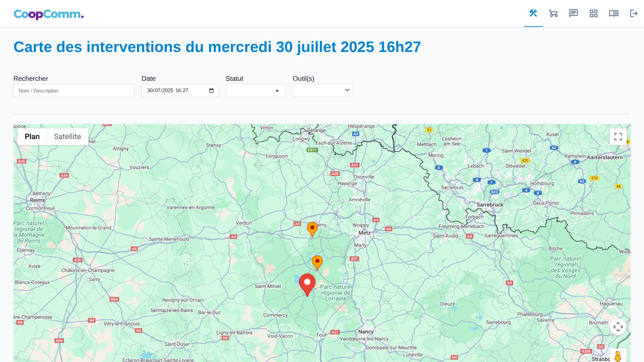Click the Reims city label
This screenshot has width=644, height=362.
[37, 200]
